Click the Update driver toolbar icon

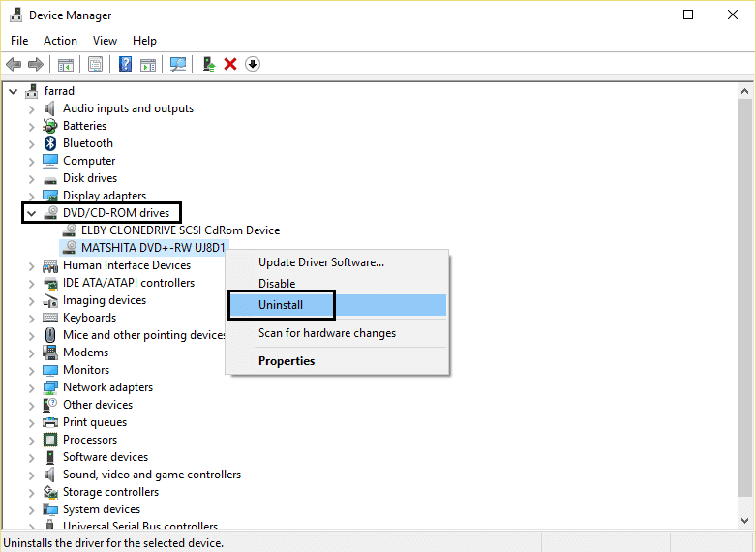[x=208, y=64]
